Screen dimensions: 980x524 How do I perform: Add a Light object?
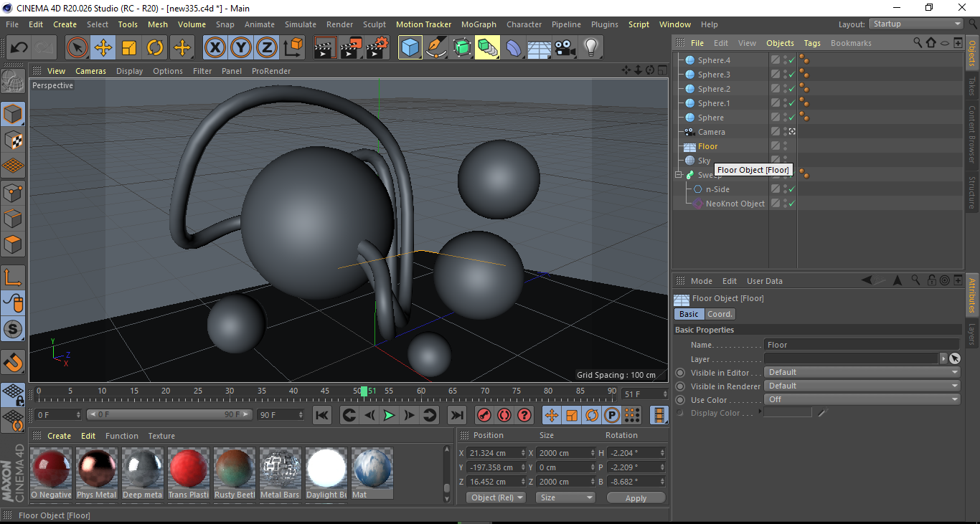click(x=590, y=48)
